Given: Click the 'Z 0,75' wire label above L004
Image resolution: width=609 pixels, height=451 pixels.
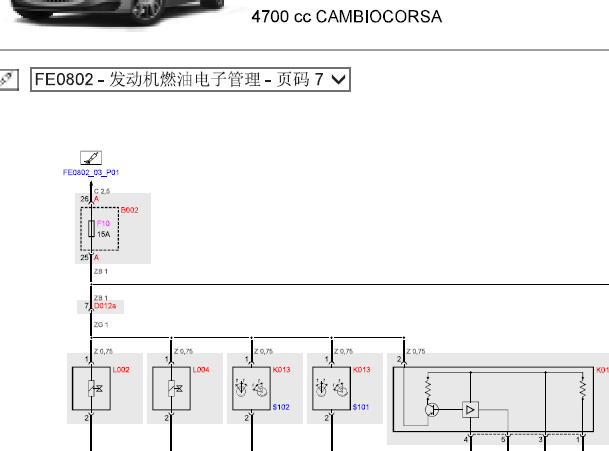Looking at the screenshot, I should (183, 352).
